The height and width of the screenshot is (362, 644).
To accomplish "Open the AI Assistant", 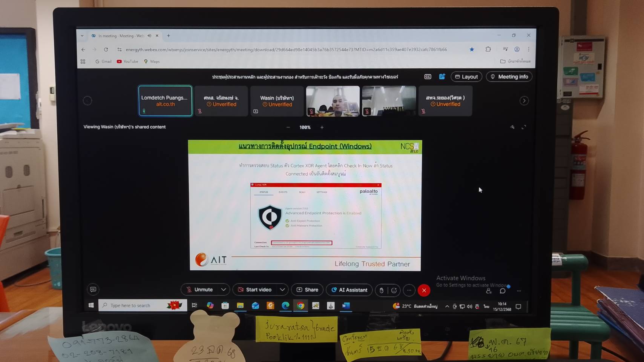I will point(349,290).
